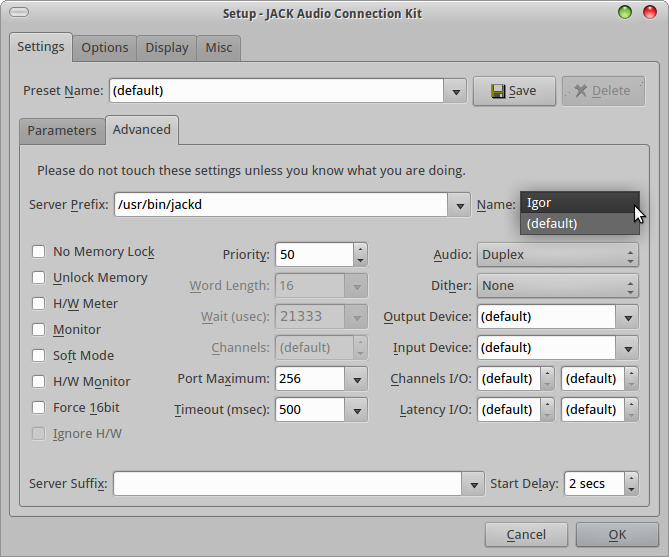Viewport: 669px width, 557px height.
Task: Click the Priority spin arrows
Action: pyautogui.click(x=361, y=255)
